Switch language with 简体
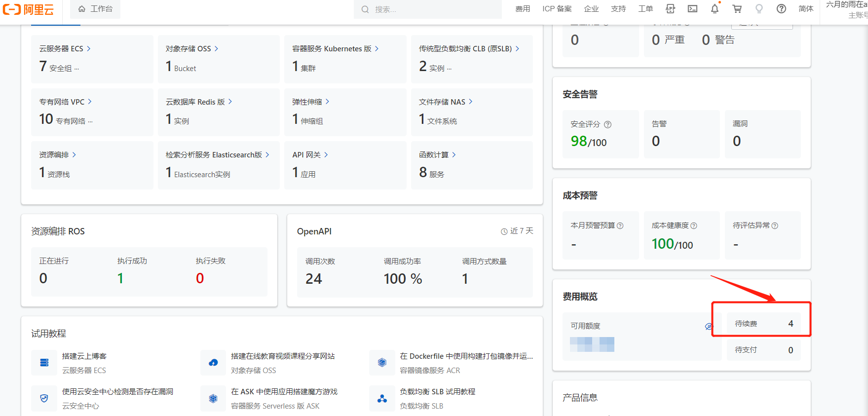Screen dimensions: 868x416 coord(806,9)
